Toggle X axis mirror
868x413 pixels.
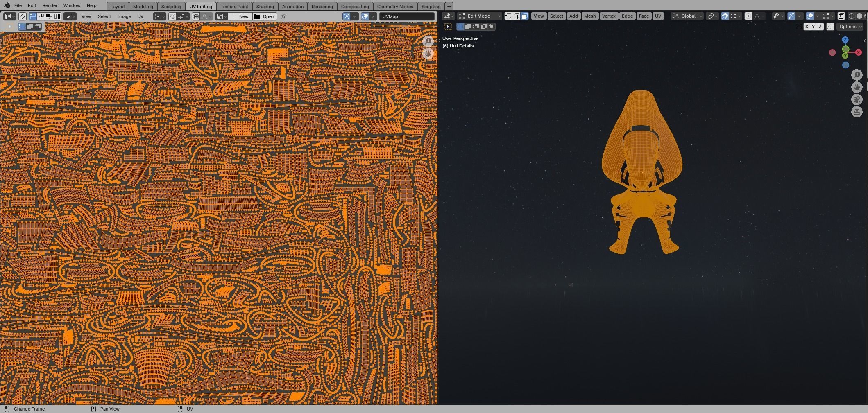tap(807, 27)
